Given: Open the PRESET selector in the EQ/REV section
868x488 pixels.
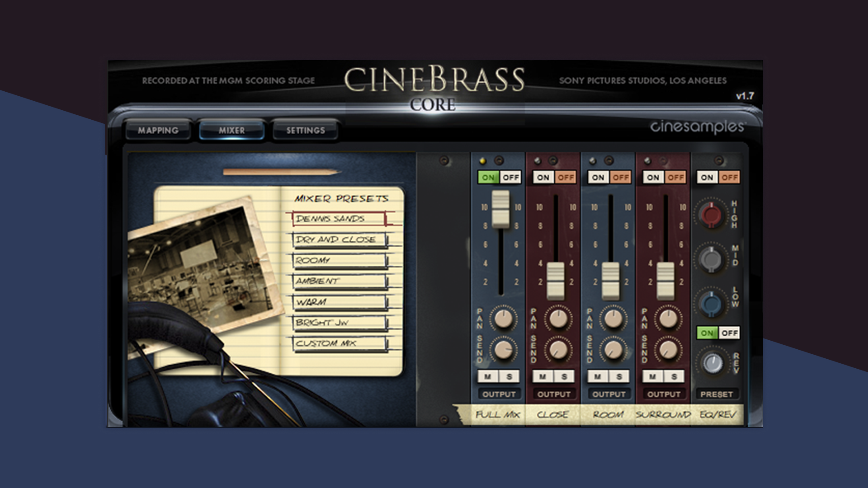Looking at the screenshot, I should pos(719,394).
